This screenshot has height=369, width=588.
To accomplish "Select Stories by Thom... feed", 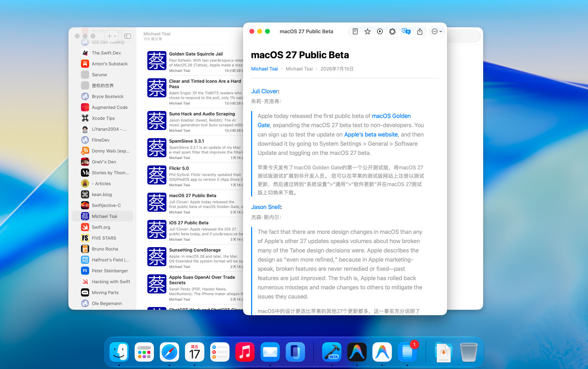I will tap(102, 173).
